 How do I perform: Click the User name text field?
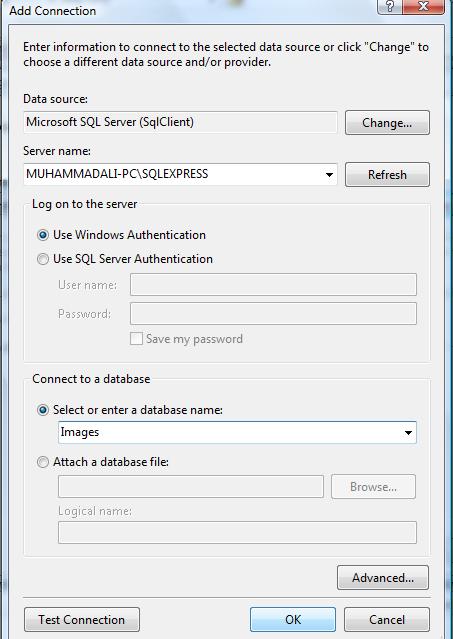pyautogui.click(x=273, y=284)
